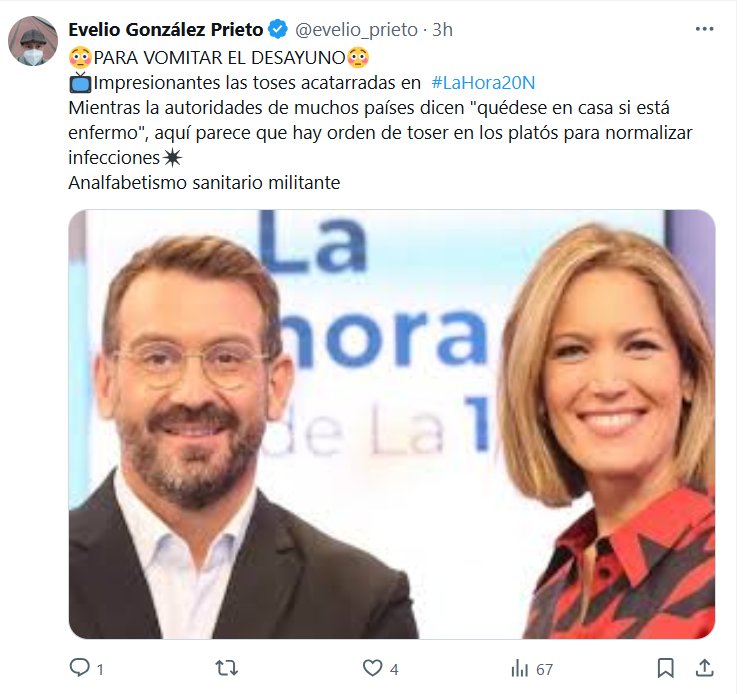This screenshot has width=744, height=694.
Task: Click the repost arrows icon
Action: [x=227, y=668]
